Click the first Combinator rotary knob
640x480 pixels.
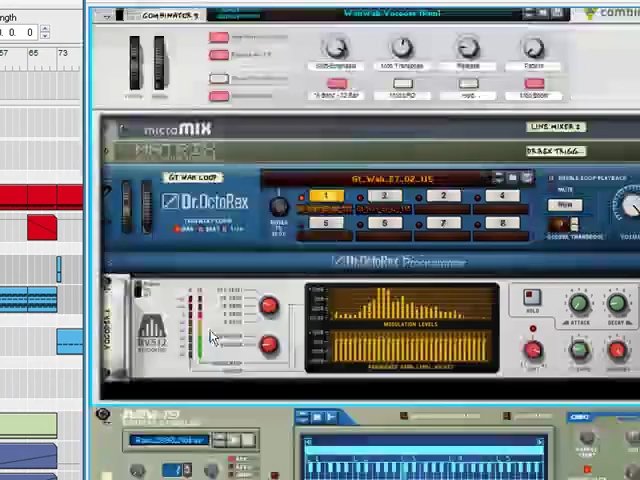tap(336, 47)
